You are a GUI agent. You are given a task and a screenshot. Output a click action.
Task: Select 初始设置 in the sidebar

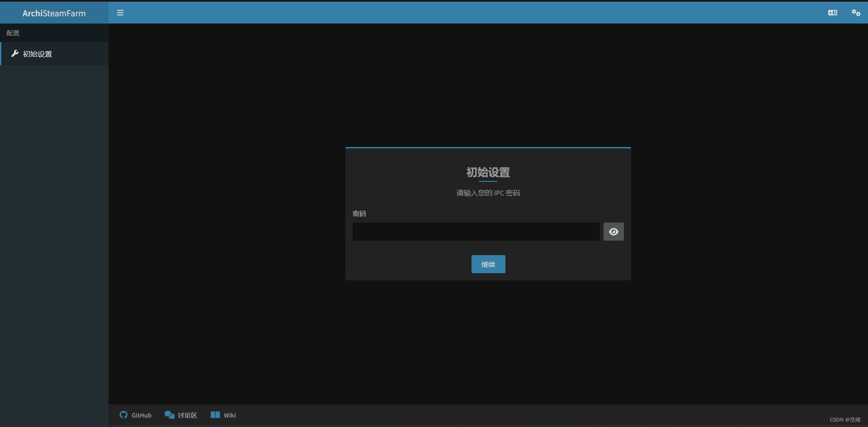(x=38, y=54)
